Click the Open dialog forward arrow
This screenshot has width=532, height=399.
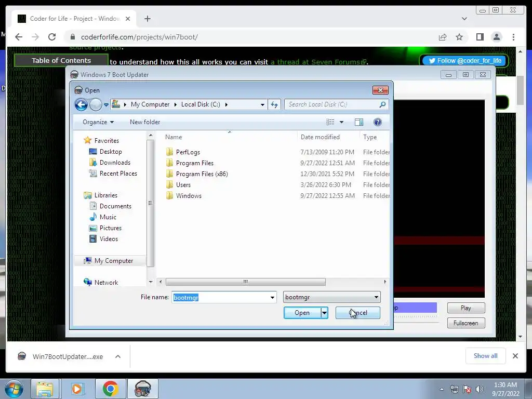(96, 104)
